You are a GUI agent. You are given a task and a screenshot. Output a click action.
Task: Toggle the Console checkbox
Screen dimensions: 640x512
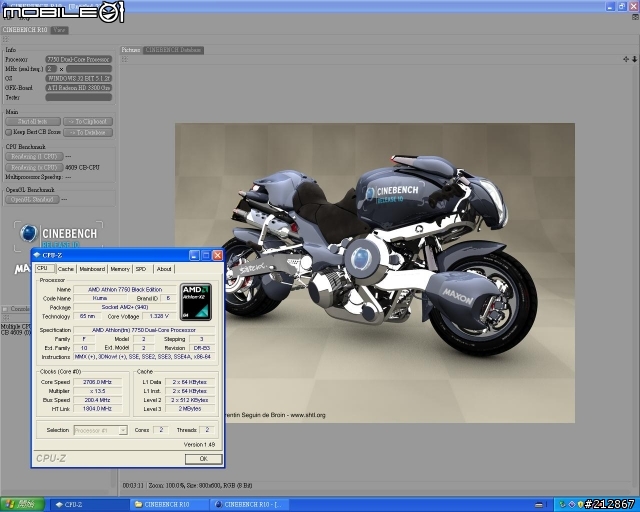tap(5, 309)
